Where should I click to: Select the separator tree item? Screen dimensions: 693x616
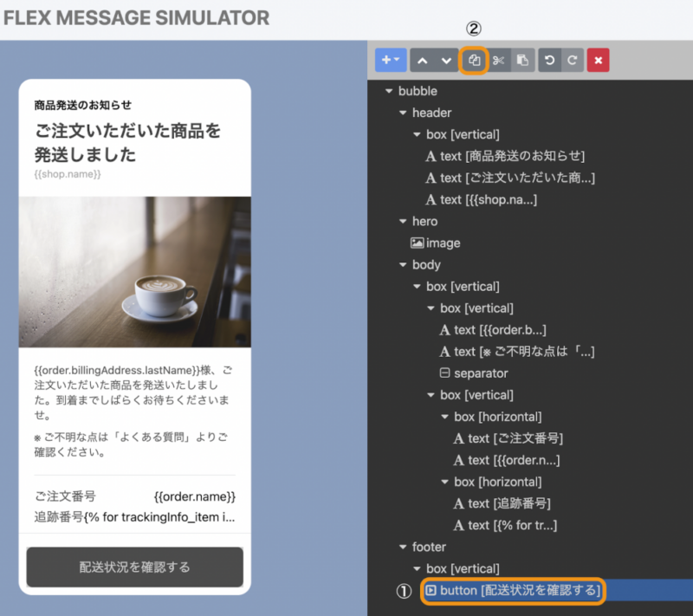click(x=474, y=373)
